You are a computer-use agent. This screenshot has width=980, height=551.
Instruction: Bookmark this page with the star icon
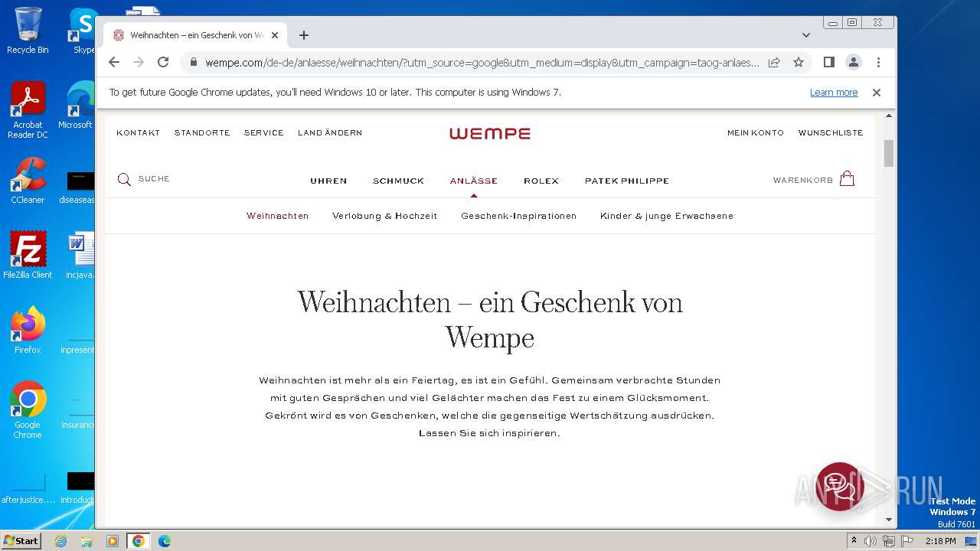(x=799, y=62)
